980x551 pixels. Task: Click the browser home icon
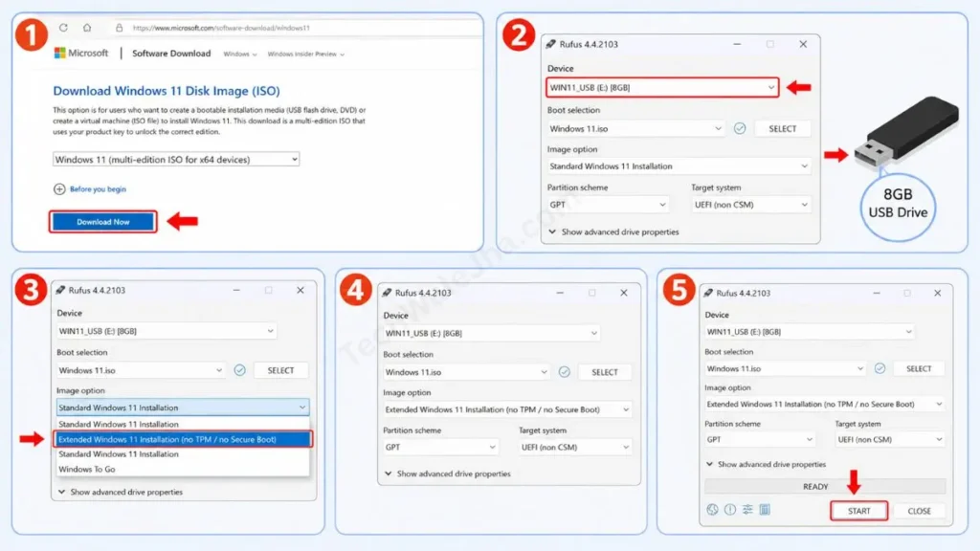coord(87,28)
